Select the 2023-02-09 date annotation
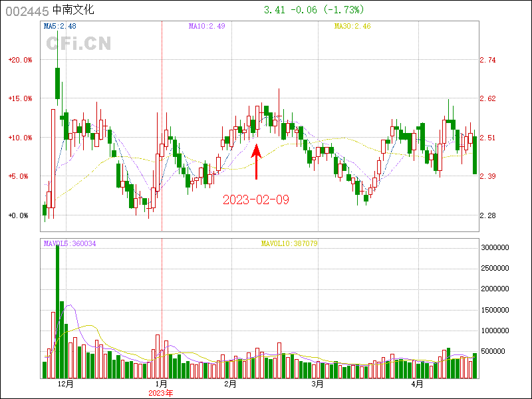Image resolution: width=532 pixels, height=399 pixels. point(256,199)
